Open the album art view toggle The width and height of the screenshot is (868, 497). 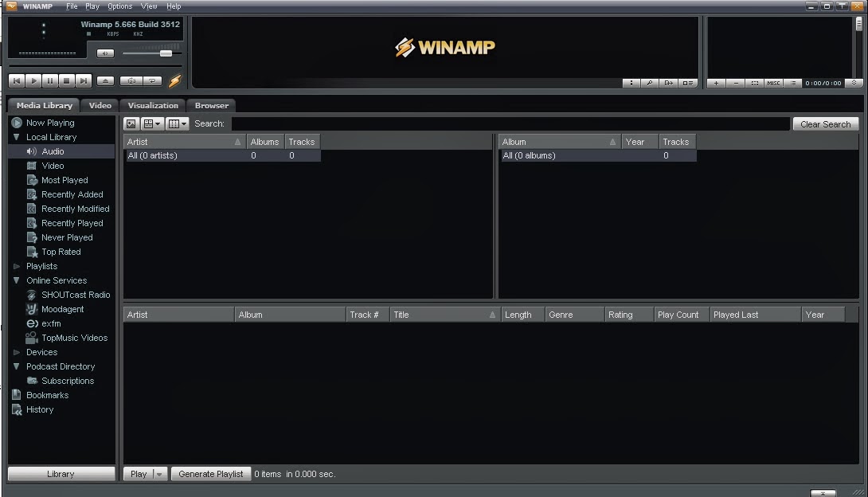point(130,123)
